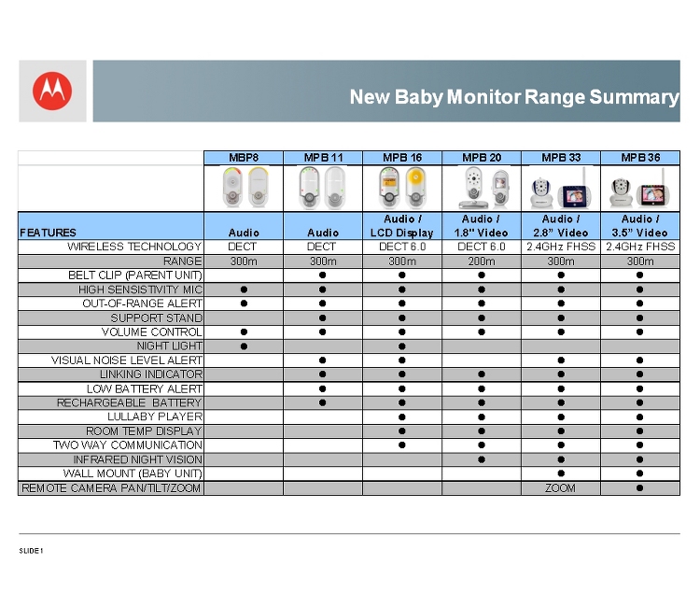This screenshot has width=700, height=607.
Task: Click the MBP8 product image
Action: coord(245,188)
